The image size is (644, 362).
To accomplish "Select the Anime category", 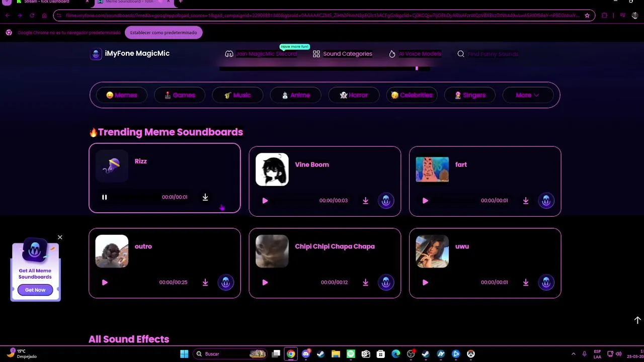I will tap(296, 95).
